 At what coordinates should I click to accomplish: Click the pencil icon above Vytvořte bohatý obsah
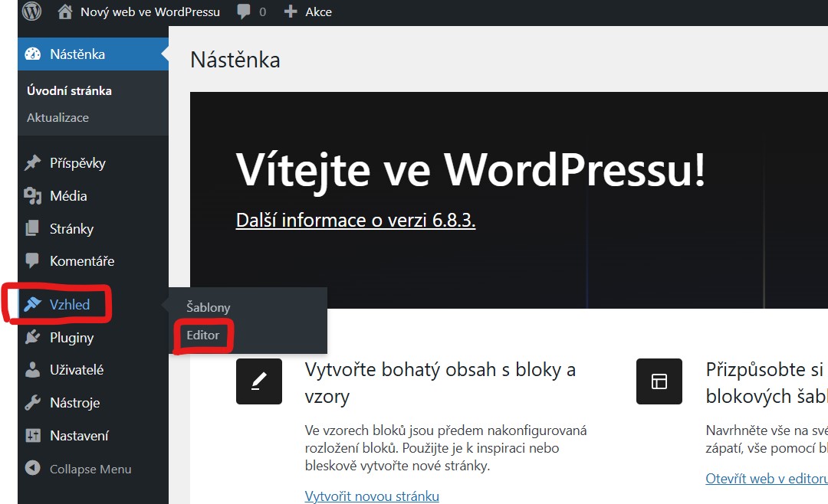pos(258,381)
